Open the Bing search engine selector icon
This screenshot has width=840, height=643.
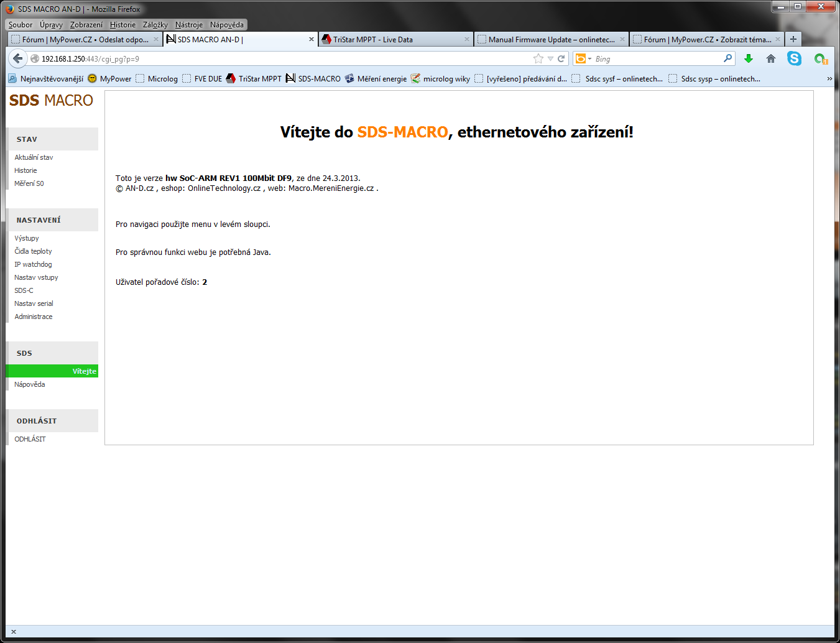(583, 58)
